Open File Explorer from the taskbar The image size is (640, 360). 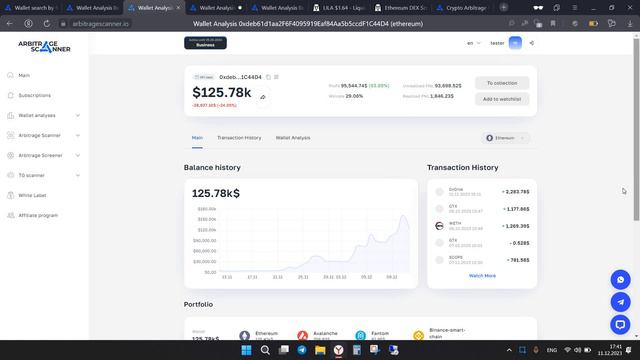tap(320, 350)
